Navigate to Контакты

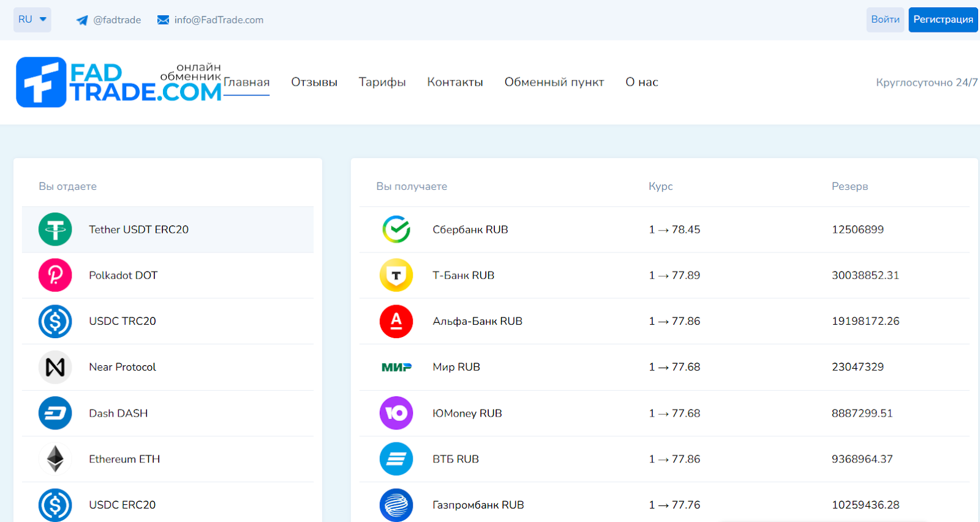pyautogui.click(x=455, y=82)
